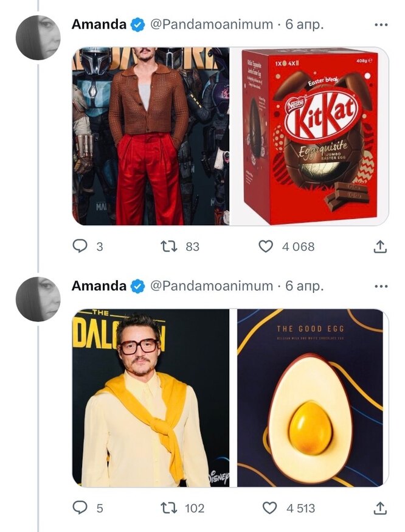Share the second tweet

(x=379, y=507)
